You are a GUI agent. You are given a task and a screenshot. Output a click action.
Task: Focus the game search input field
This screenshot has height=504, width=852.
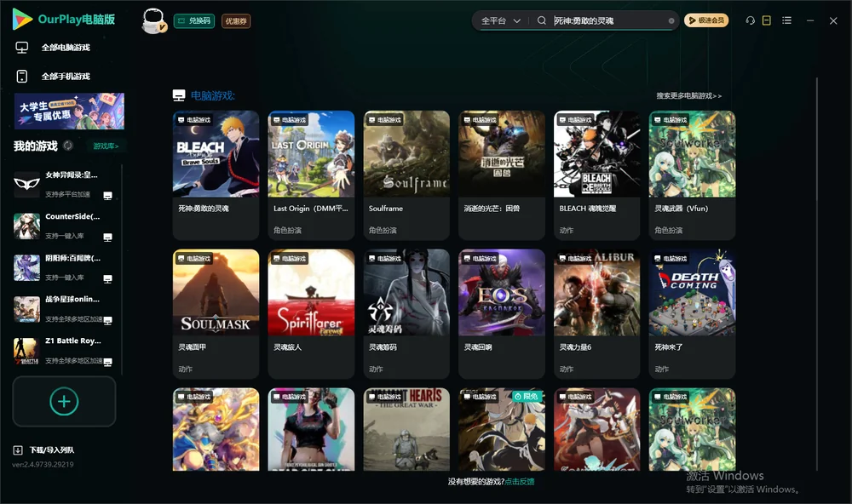608,20
